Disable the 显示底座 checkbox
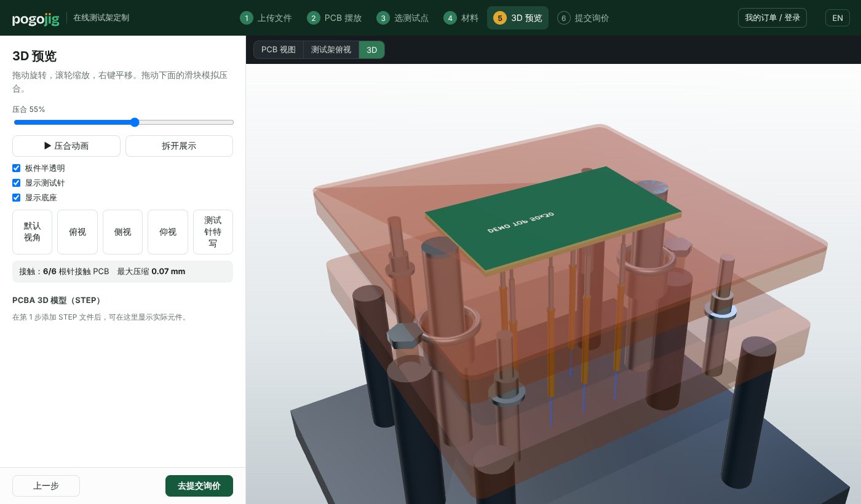Image resolution: width=861 pixels, height=504 pixels. [17, 197]
